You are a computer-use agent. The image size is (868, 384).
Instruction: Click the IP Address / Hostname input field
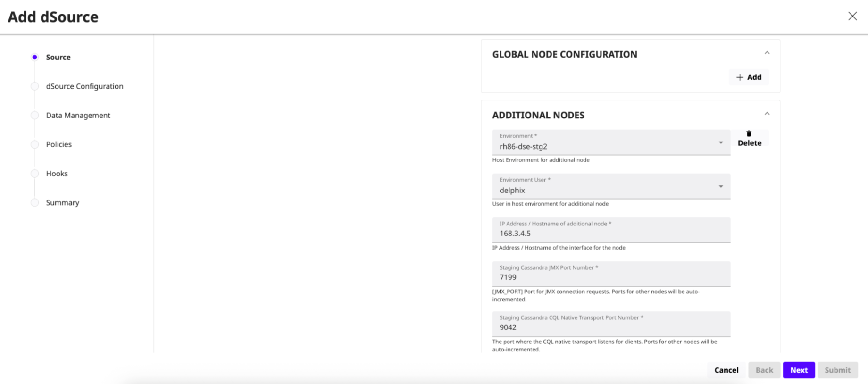610,233
